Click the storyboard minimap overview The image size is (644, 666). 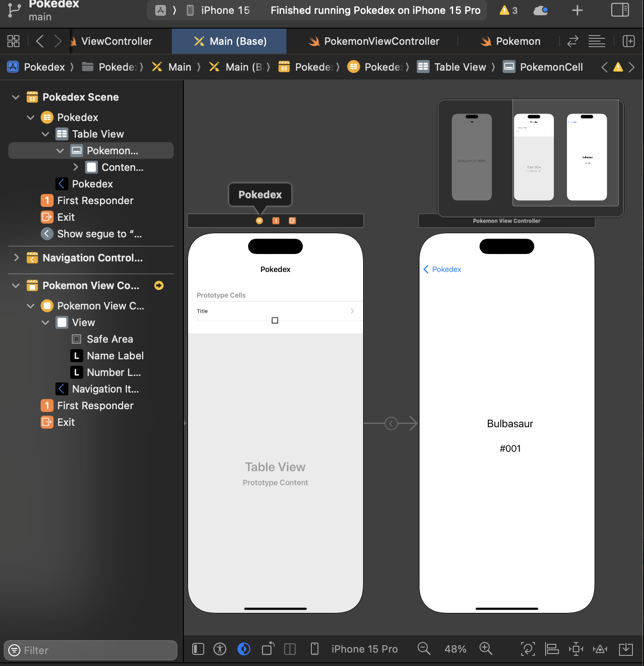pyautogui.click(x=530, y=158)
